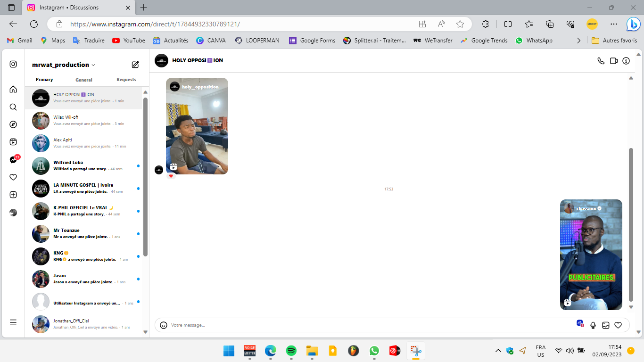Open the notifications heart icon in sidebar

pyautogui.click(x=13, y=177)
